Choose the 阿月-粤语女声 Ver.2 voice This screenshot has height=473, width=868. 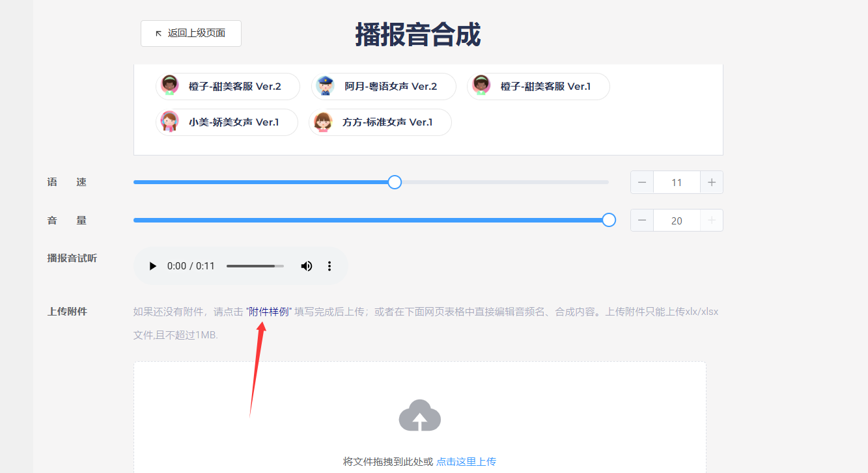[x=384, y=87]
